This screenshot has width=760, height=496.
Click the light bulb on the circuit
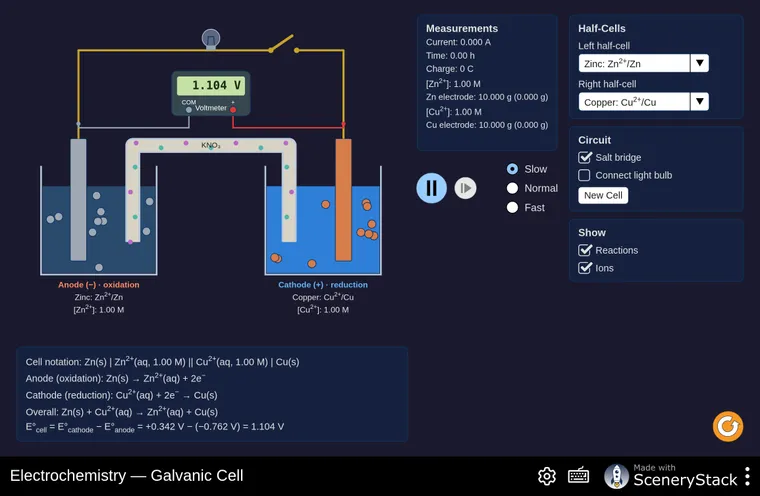coord(211,39)
